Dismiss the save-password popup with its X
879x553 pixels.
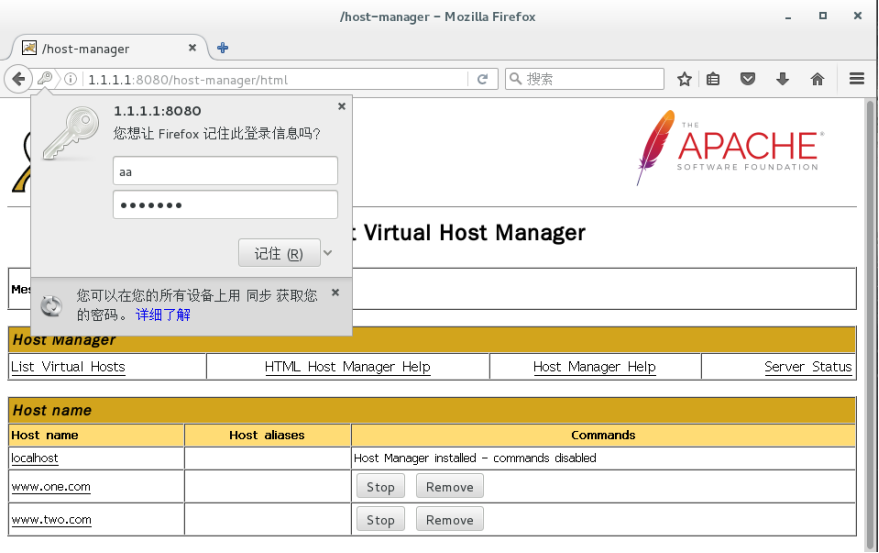341,106
